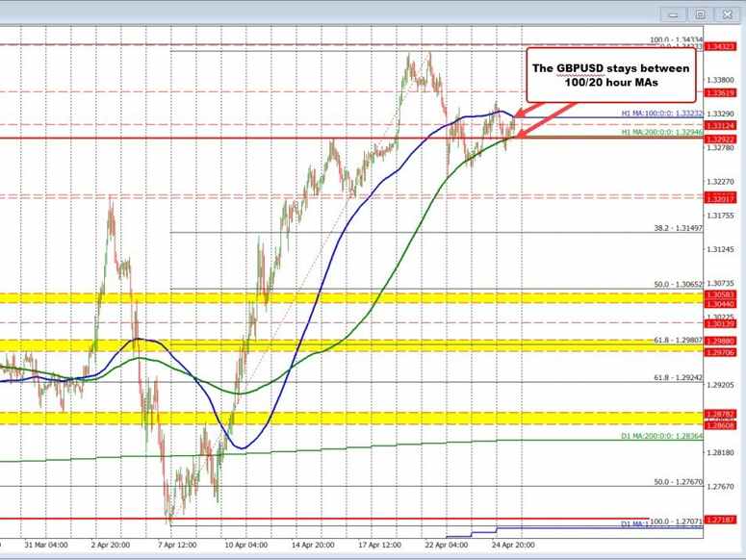Click the 14 Apr 20:00 time label
Viewport: 746px width, 560px height.
click(313, 546)
